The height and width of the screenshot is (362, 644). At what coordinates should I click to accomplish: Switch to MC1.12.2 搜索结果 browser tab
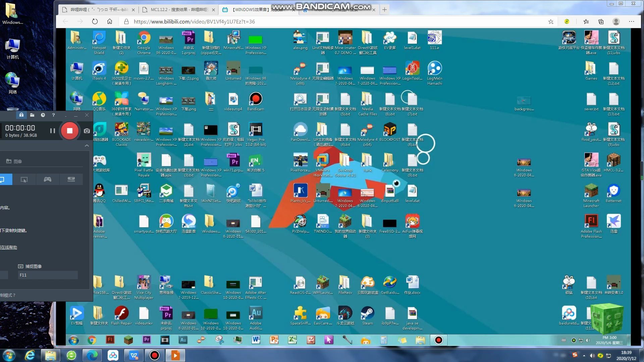click(x=178, y=10)
